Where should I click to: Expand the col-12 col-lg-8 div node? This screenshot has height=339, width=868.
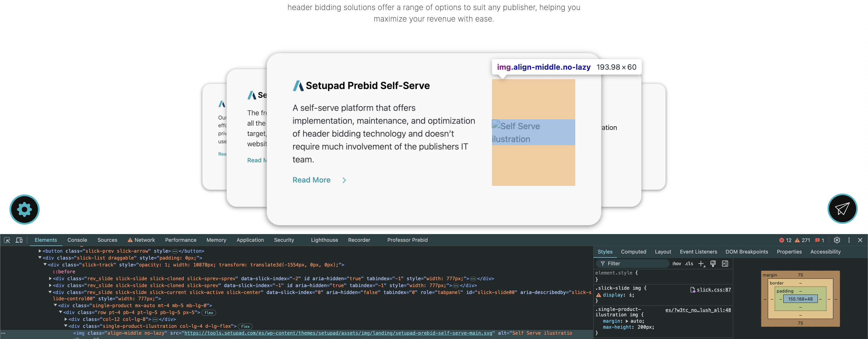[x=66, y=319]
